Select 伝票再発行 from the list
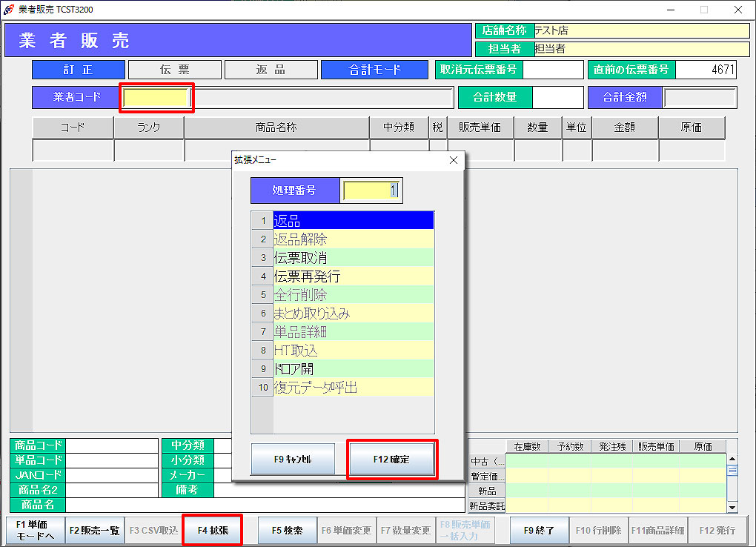Image resolution: width=756 pixels, height=547 pixels. [x=353, y=276]
